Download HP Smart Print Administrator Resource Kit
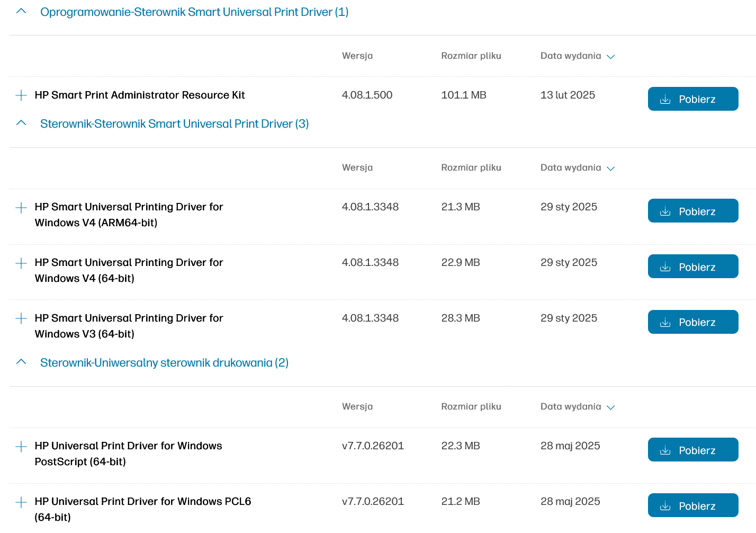The height and width of the screenshot is (533, 756). coord(693,99)
